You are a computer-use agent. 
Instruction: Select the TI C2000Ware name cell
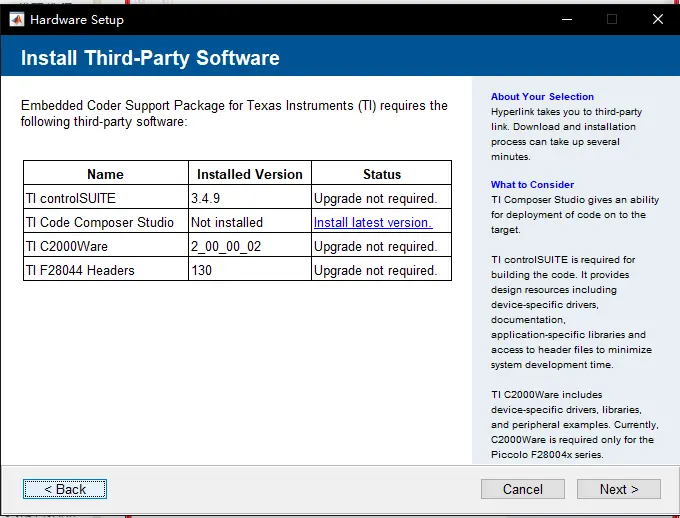click(106, 246)
